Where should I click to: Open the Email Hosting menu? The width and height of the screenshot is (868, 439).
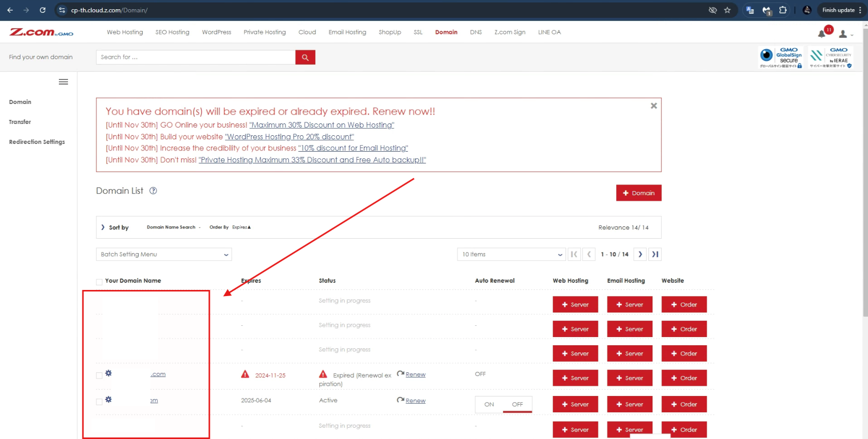coord(348,32)
